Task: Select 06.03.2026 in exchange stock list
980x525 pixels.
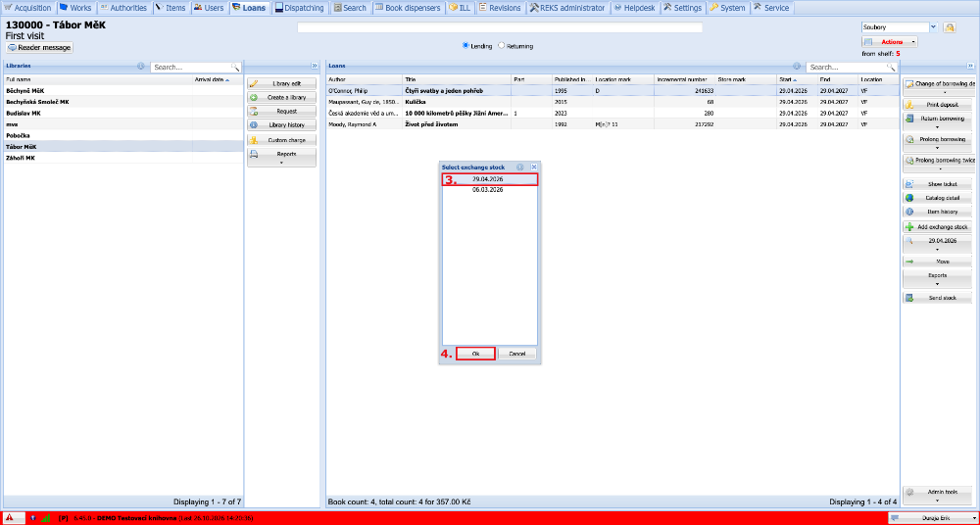Action: tap(490, 189)
